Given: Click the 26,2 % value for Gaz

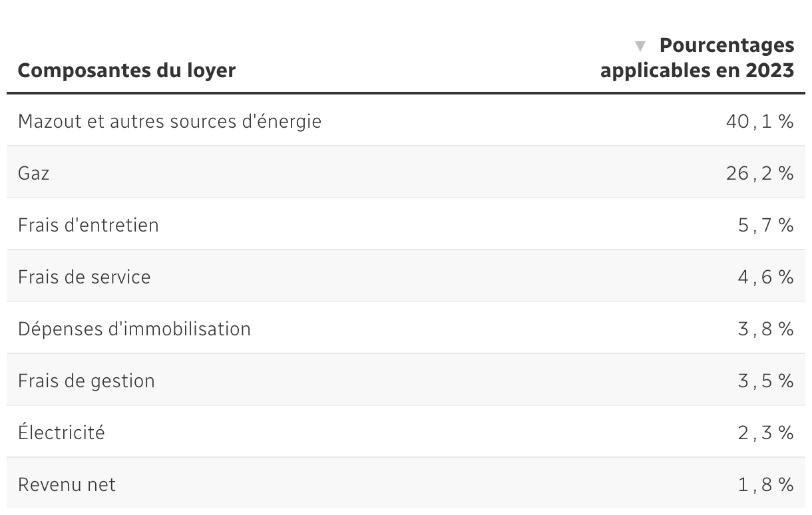Looking at the screenshot, I should [x=760, y=174].
